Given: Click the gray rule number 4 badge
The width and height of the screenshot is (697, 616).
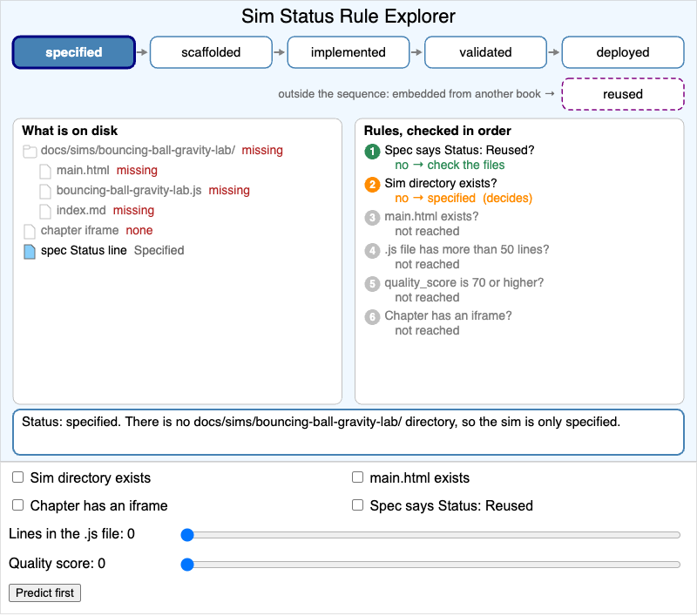Looking at the screenshot, I should coord(372,251).
